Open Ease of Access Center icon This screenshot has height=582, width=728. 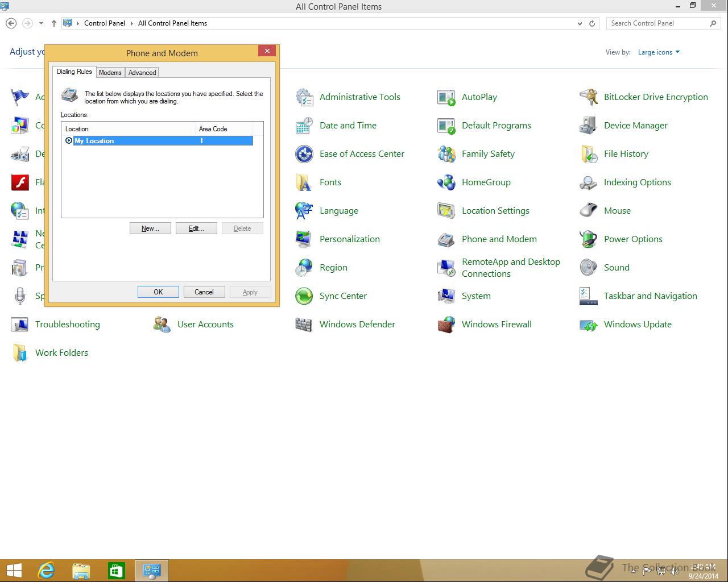click(304, 154)
